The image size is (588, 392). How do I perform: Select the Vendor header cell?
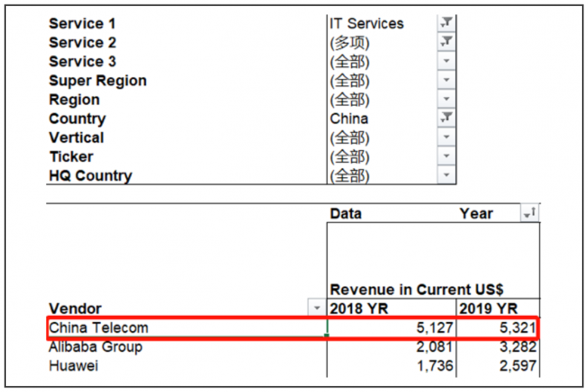point(75,309)
